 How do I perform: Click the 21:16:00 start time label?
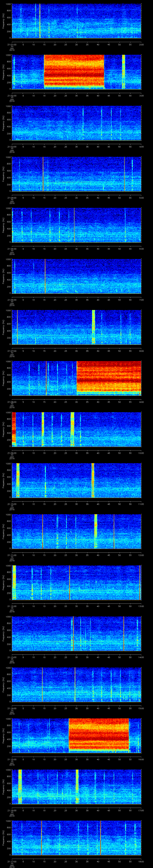pos(12,810)
